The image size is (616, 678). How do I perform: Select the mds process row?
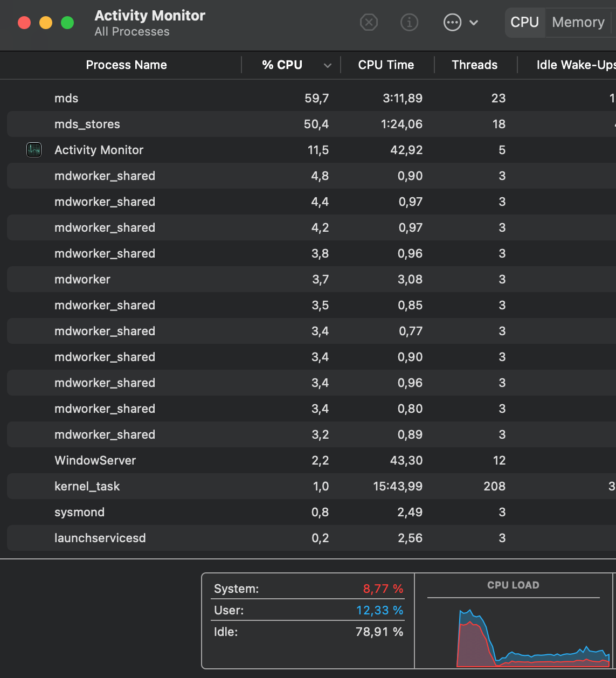312,98
